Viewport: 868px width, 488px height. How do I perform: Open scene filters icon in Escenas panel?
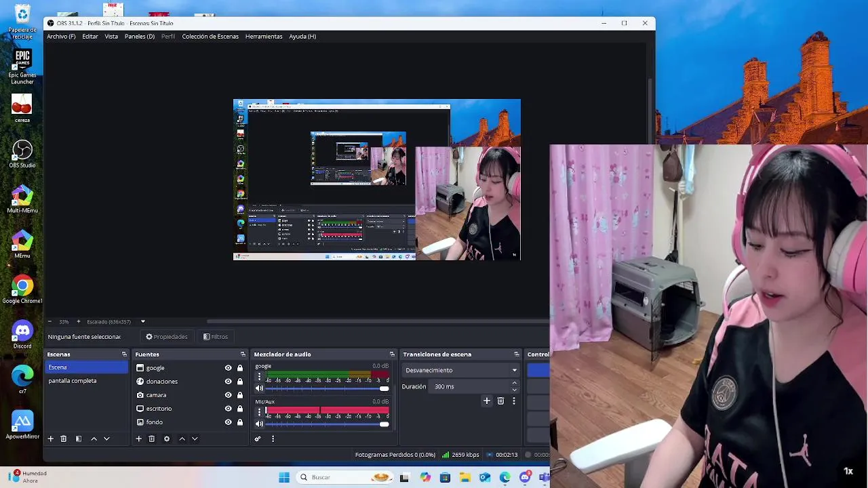[79, 439]
